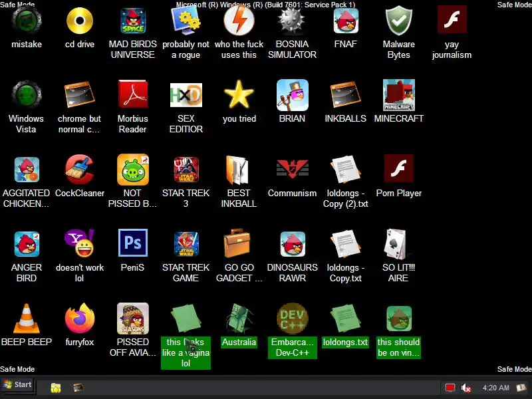Open PISSED OFF AVIA... Seasons icon

(x=133, y=319)
